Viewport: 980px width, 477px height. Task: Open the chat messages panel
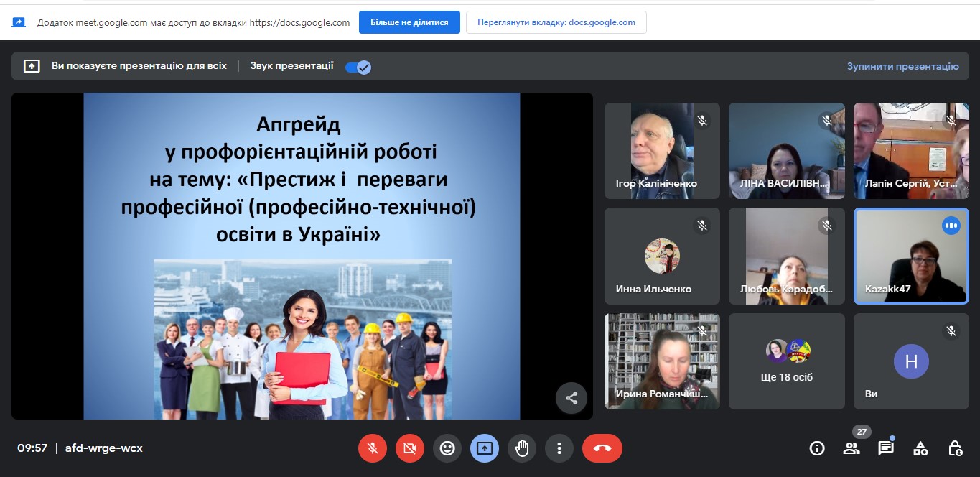[x=886, y=448]
